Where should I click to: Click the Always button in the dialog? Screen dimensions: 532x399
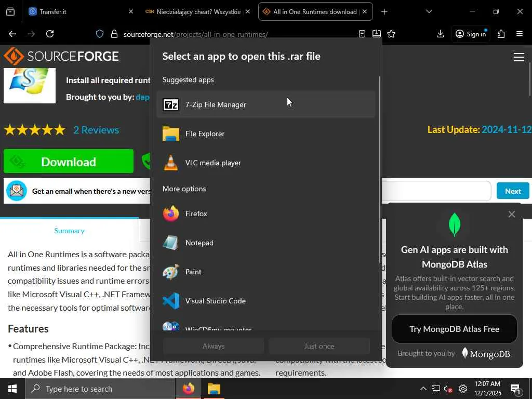(214, 346)
